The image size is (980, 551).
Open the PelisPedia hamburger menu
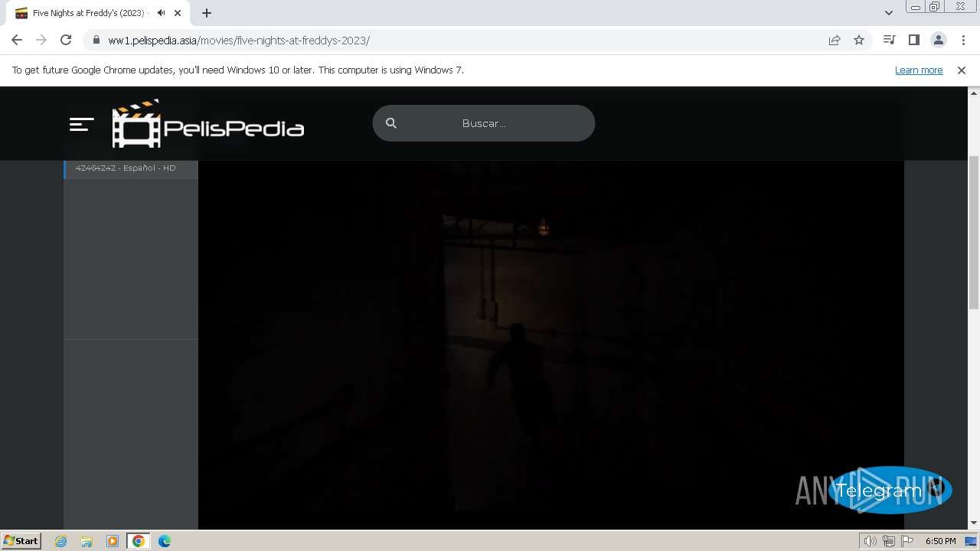click(81, 124)
